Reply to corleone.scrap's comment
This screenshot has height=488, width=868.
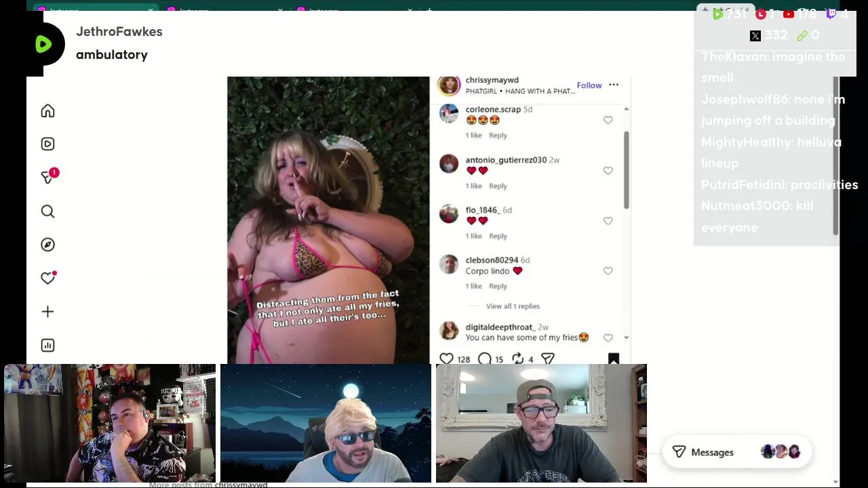point(498,136)
